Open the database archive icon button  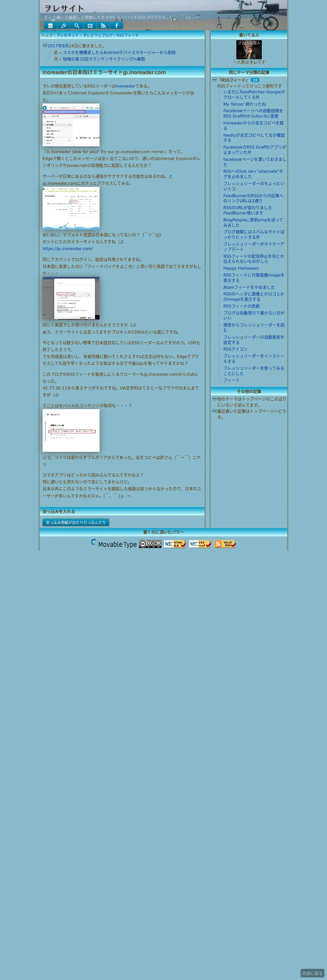[x=50, y=25]
